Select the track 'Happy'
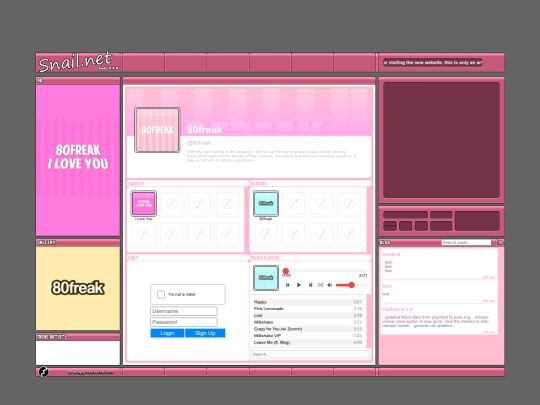Image resolution: width=540 pixels, height=405 pixels. [308, 302]
